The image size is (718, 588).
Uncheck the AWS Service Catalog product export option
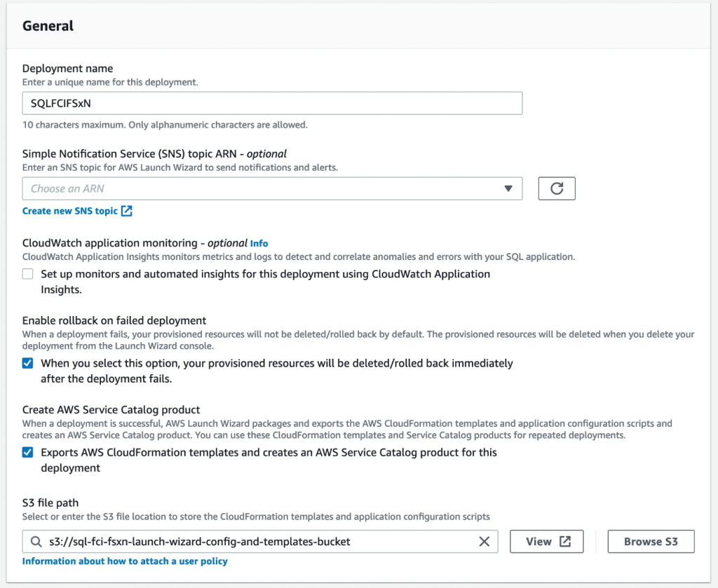pyautogui.click(x=27, y=452)
